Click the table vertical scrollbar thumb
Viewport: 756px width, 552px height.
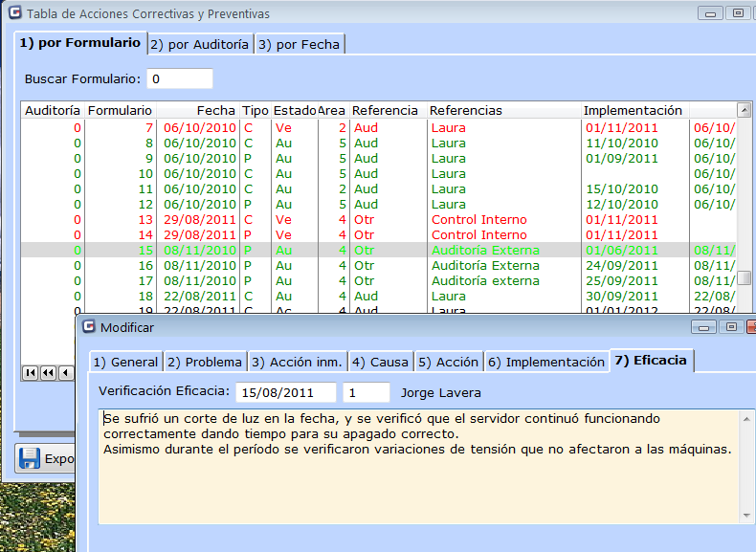point(744,277)
